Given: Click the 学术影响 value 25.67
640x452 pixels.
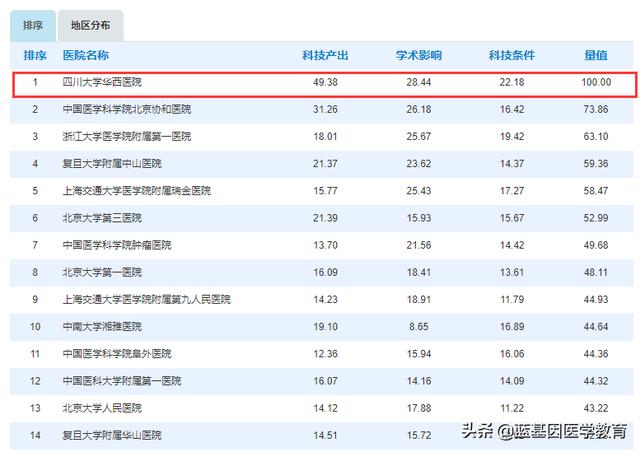Looking at the screenshot, I should click(x=419, y=136).
